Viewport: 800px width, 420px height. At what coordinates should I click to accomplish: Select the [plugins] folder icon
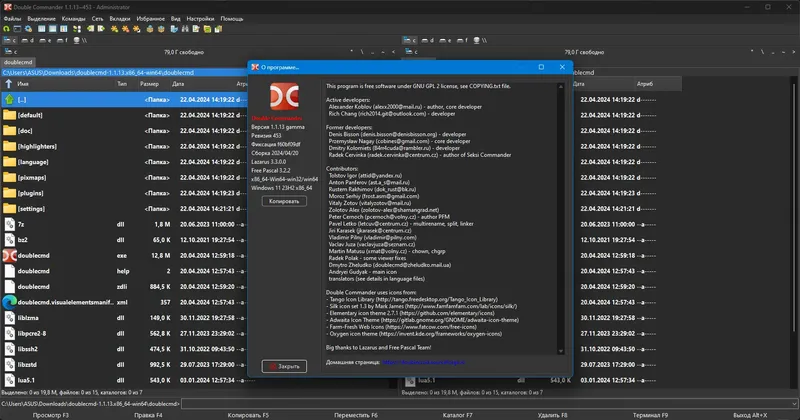point(9,192)
